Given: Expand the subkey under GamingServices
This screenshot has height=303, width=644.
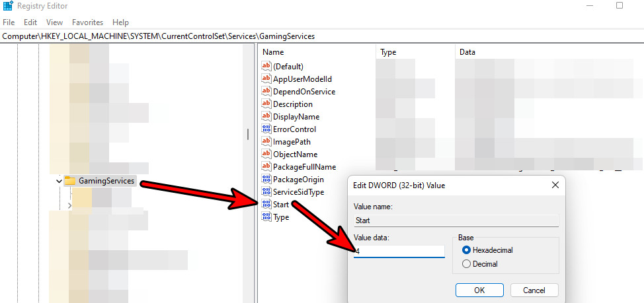Looking at the screenshot, I should pyautogui.click(x=69, y=205).
